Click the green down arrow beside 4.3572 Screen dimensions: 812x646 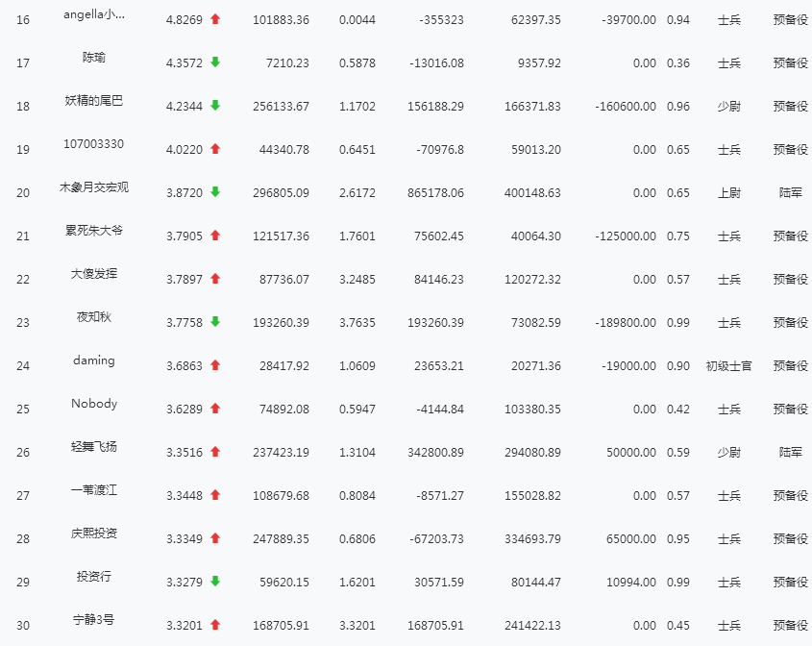215,62
